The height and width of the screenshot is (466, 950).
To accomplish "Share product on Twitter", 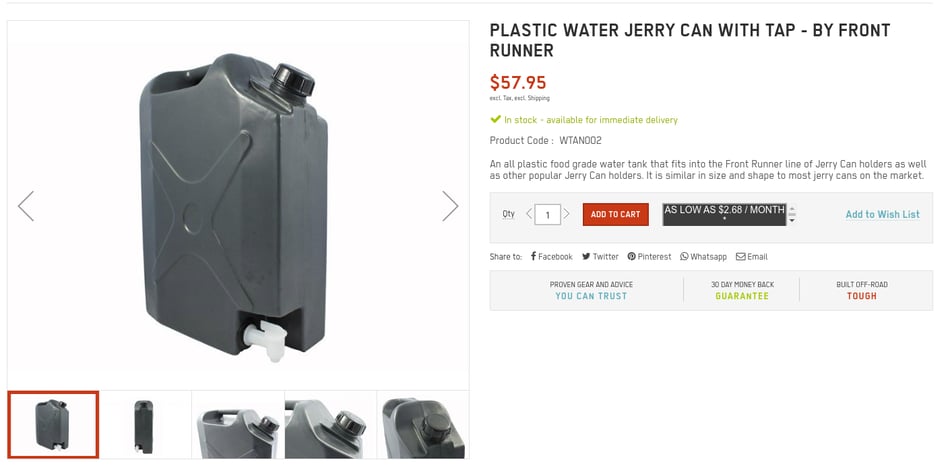I will tap(600, 257).
